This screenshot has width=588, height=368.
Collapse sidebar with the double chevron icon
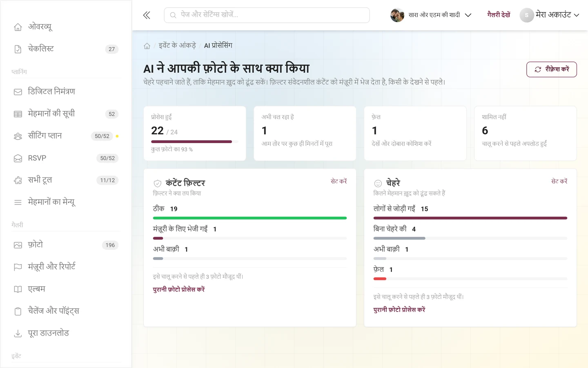pyautogui.click(x=147, y=16)
